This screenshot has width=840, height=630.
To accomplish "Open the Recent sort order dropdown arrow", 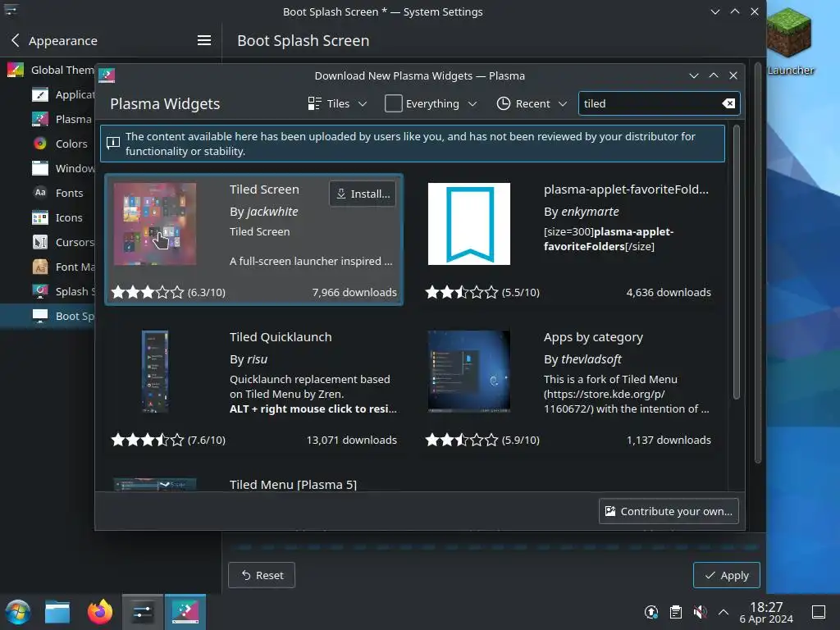I will coord(563,104).
